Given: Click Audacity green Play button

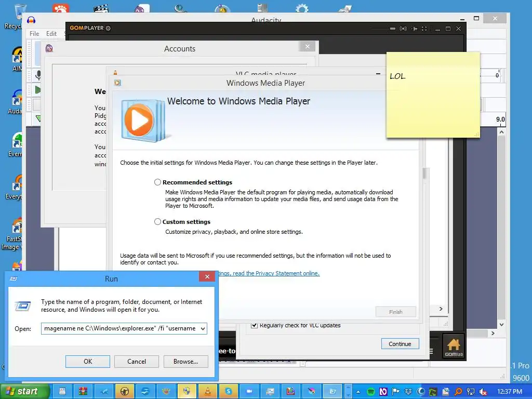Looking at the screenshot, I should tap(37, 90).
